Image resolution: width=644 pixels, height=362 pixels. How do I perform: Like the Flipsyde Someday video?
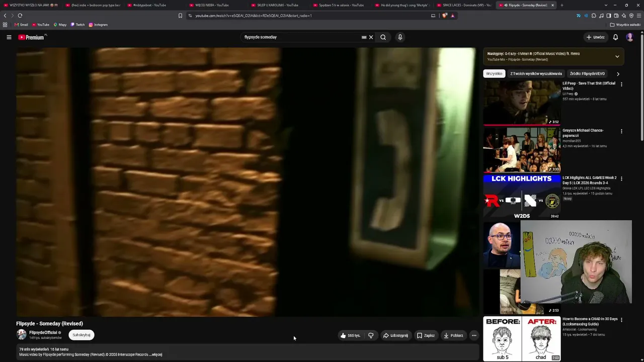point(351,335)
